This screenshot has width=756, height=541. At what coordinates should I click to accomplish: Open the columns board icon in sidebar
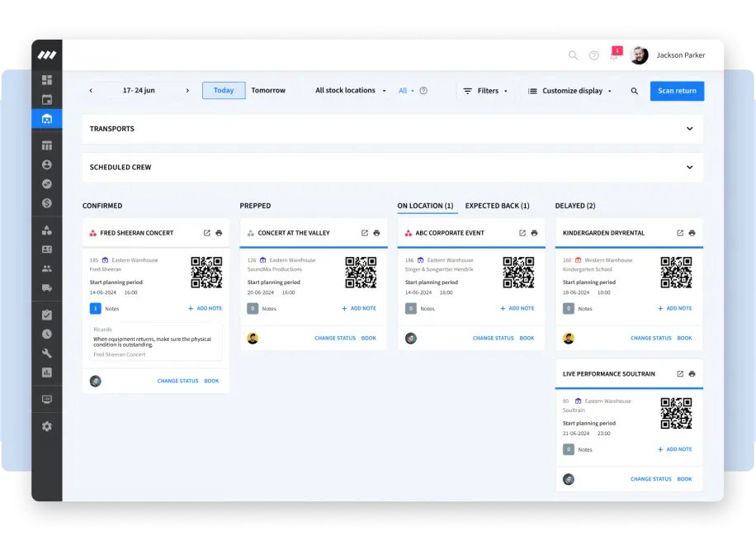click(x=47, y=145)
